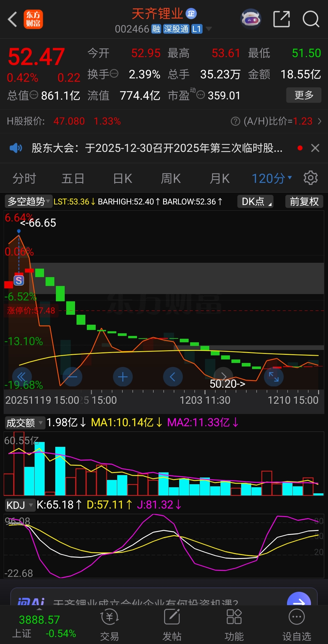This screenshot has width=328, height=644.
Task: Tap the 66.65 high price label
Action: tap(38, 223)
